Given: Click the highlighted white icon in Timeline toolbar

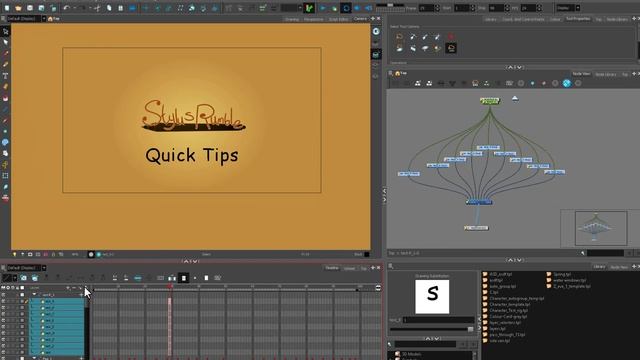Looking at the screenshot, I should [x=184, y=278].
